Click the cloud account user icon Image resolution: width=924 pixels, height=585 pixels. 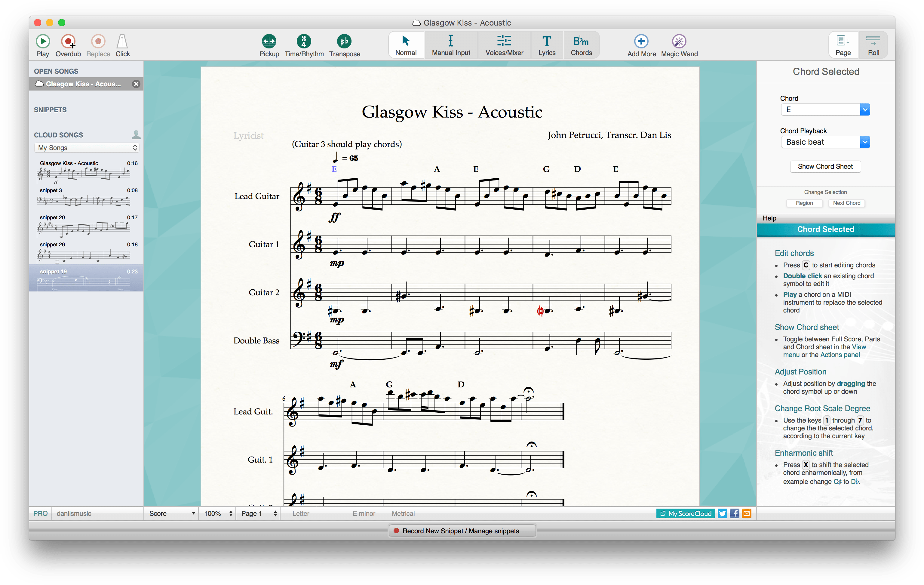(136, 135)
